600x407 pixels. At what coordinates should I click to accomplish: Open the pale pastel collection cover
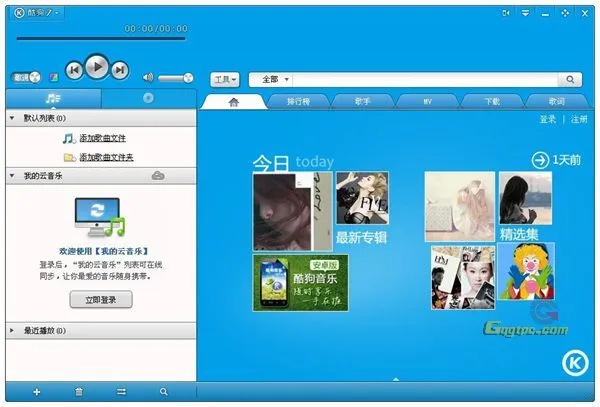click(459, 207)
